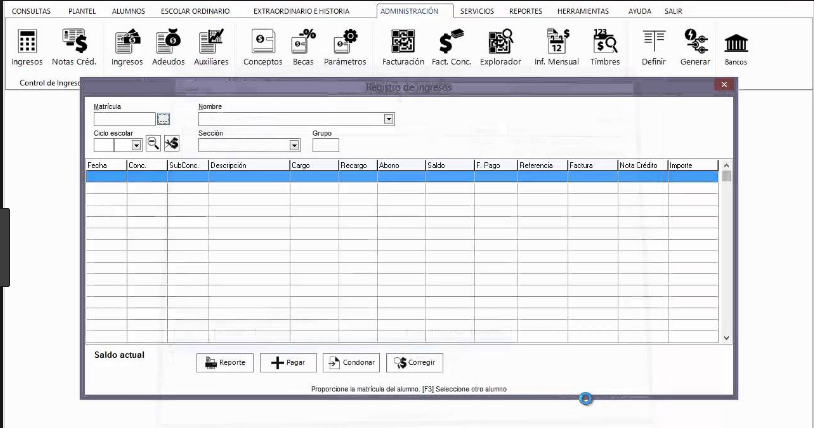Switch to EXTRAORDINARIO E HISTORIA tab
This screenshot has width=814, height=428.
point(302,11)
